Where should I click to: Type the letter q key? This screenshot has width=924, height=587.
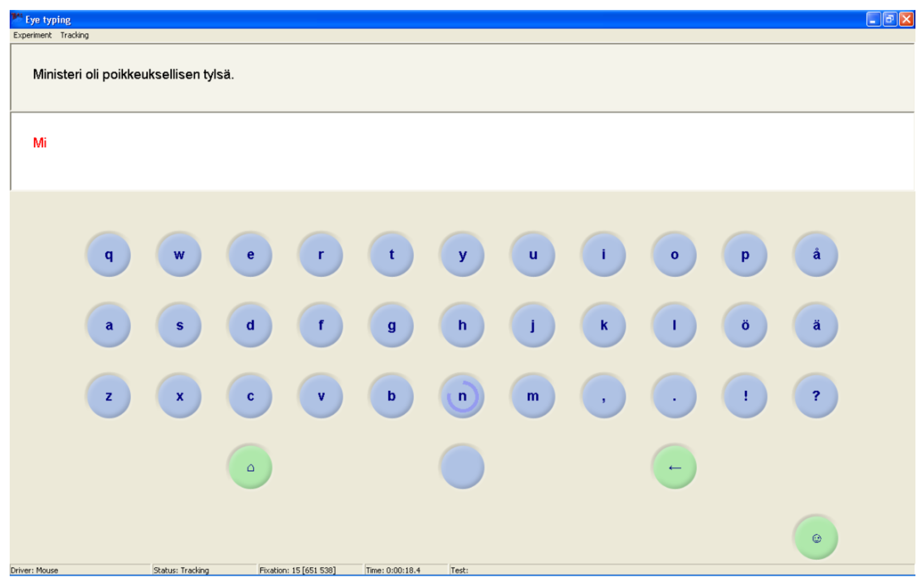pos(109,255)
